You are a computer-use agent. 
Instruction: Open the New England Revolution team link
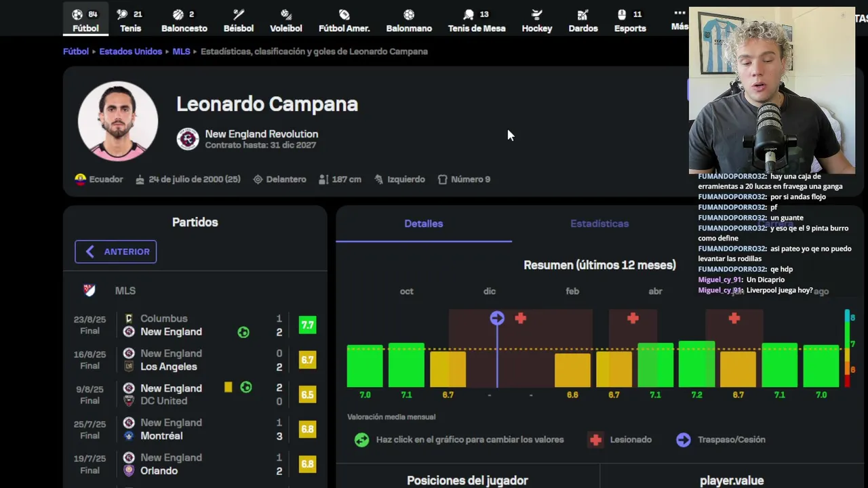click(262, 134)
